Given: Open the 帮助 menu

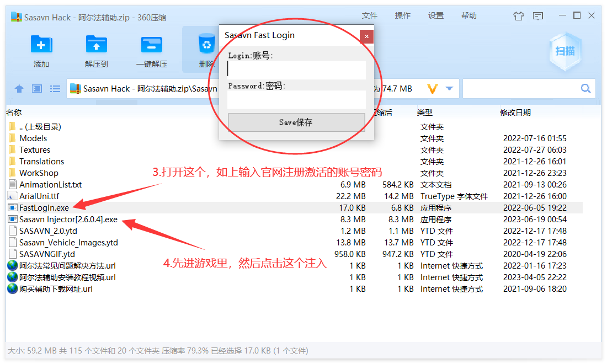Looking at the screenshot, I should tap(469, 15).
